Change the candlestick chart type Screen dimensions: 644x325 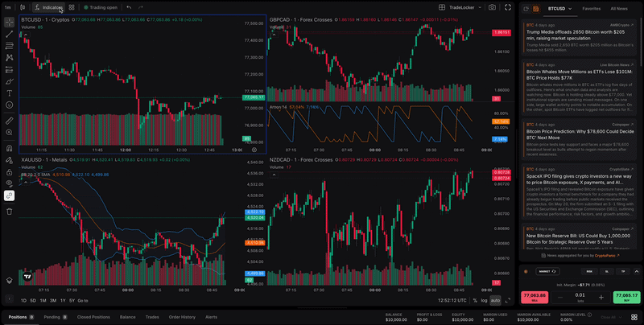[23, 7]
